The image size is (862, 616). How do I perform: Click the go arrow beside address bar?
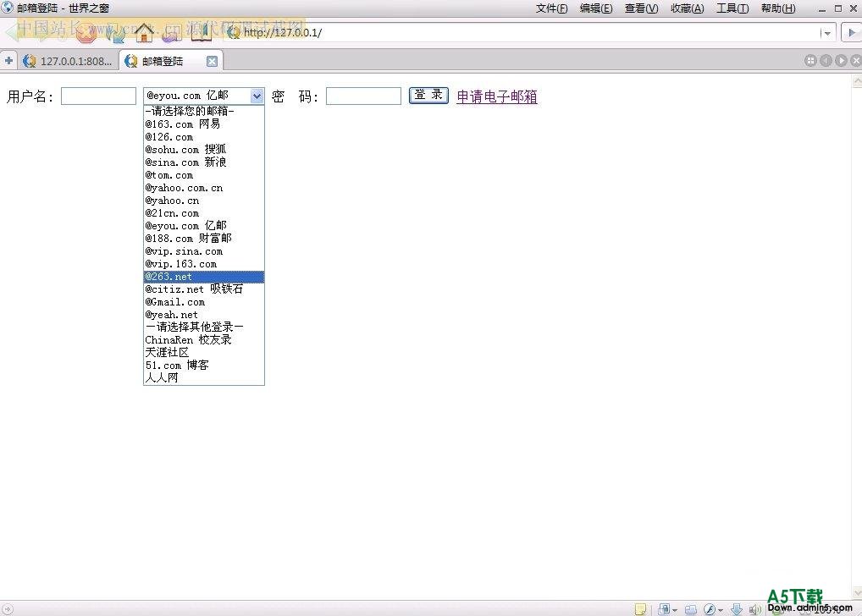click(852, 32)
